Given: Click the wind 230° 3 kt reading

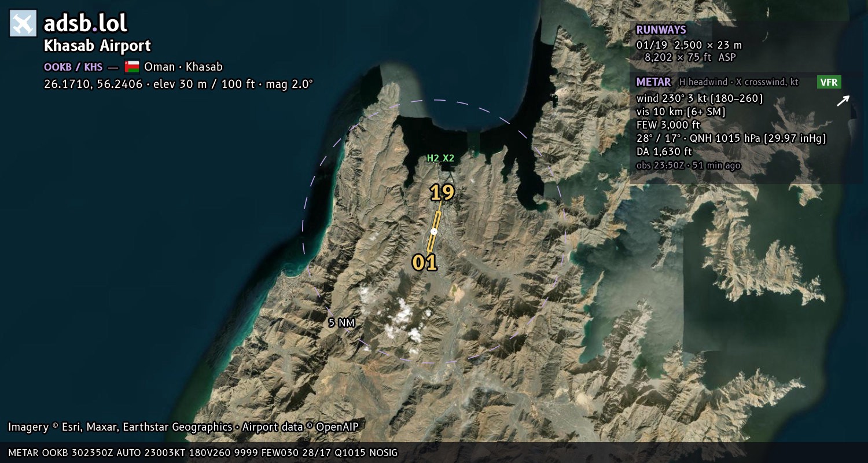Looking at the screenshot, I should click(700, 98).
